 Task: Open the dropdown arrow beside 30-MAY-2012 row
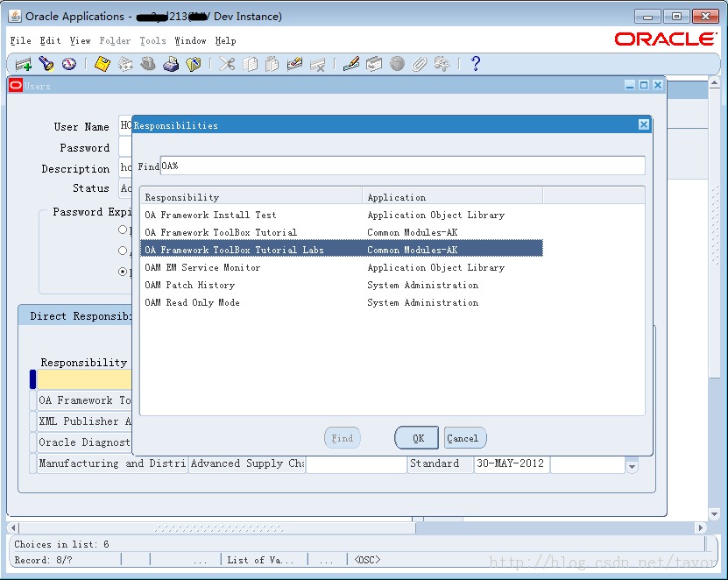tap(632, 465)
